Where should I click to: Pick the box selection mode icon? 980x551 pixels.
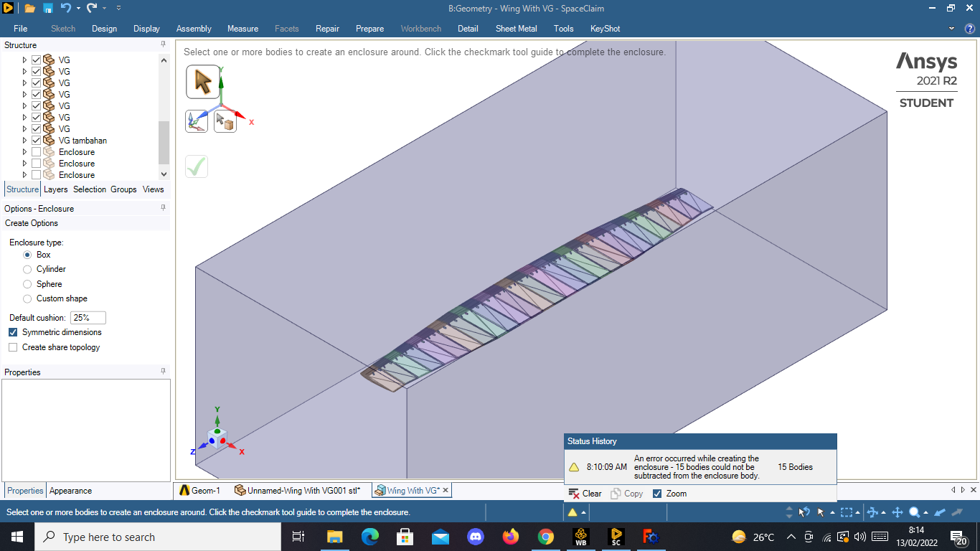(x=847, y=512)
